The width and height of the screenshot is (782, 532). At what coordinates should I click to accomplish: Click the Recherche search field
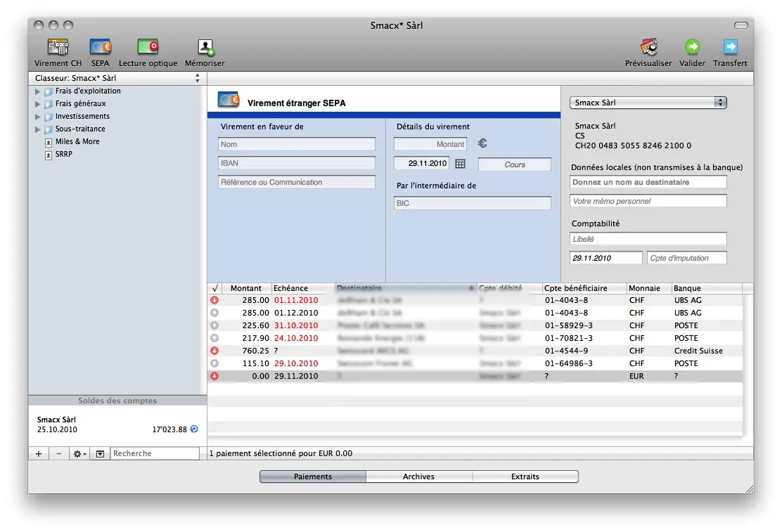pos(155,453)
